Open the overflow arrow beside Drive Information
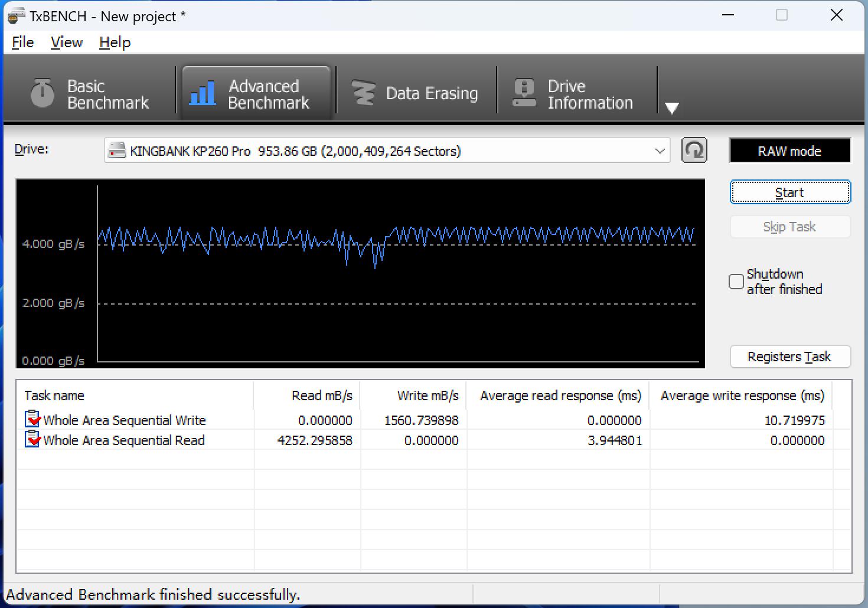This screenshot has width=868, height=608. click(x=672, y=108)
